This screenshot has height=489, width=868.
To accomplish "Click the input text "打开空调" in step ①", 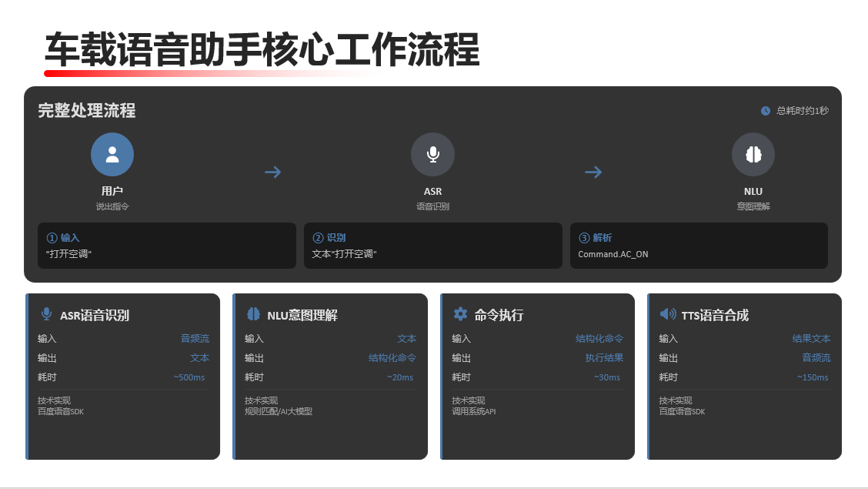I will click(68, 253).
